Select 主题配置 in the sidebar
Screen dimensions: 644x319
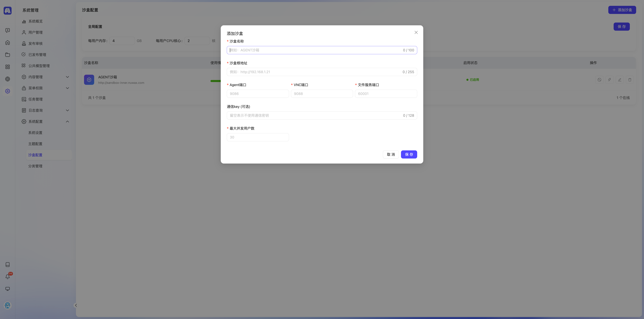click(x=35, y=144)
